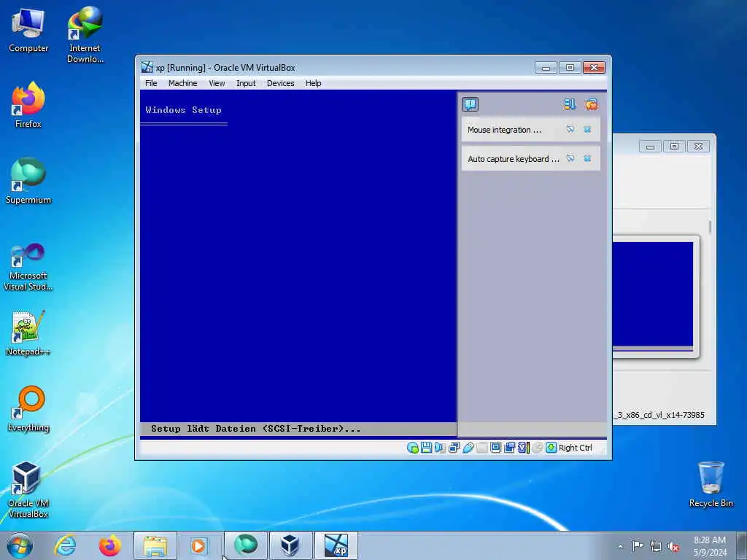747x560 pixels.
Task: Select the Notepad++ desktop shortcut
Action: tap(28, 332)
